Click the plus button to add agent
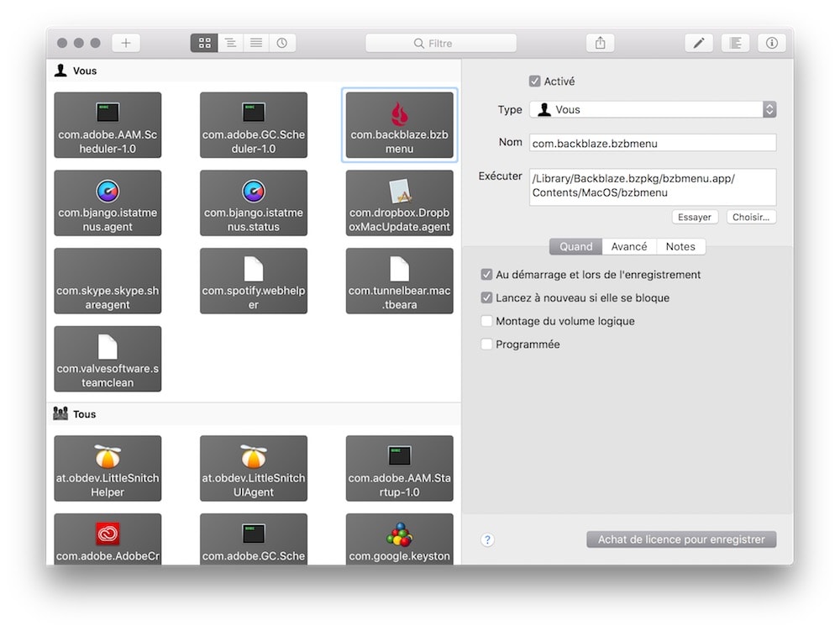Viewport: 840px width, 631px height. (x=126, y=43)
